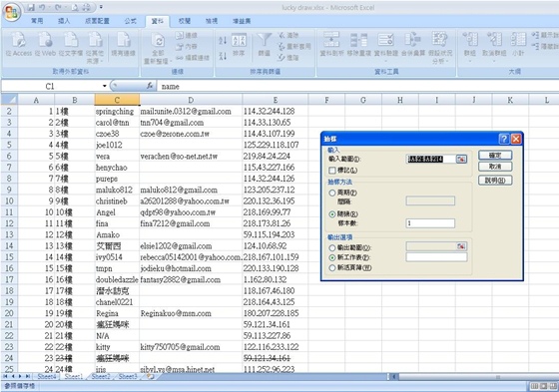Import from text file (從文字檔)
This screenshot has height=392, width=559.
71,44
